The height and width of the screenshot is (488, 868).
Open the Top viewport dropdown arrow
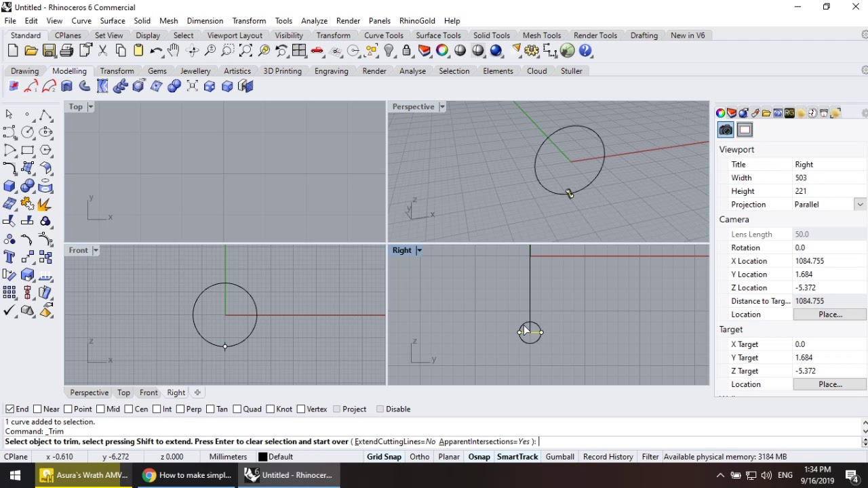point(90,106)
